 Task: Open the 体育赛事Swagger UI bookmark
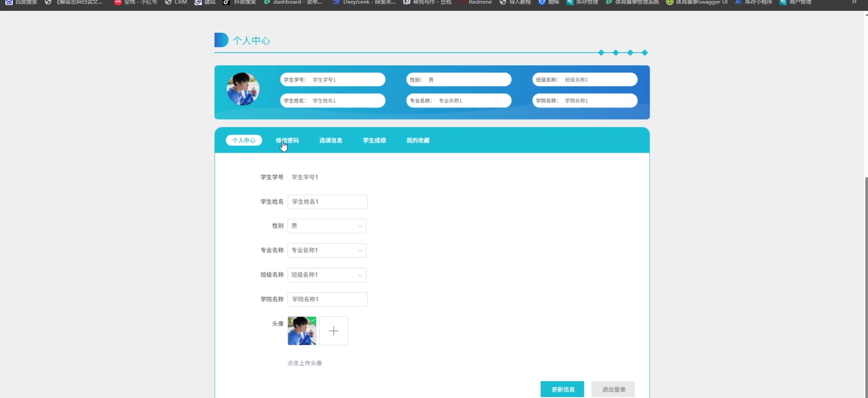[x=697, y=2]
